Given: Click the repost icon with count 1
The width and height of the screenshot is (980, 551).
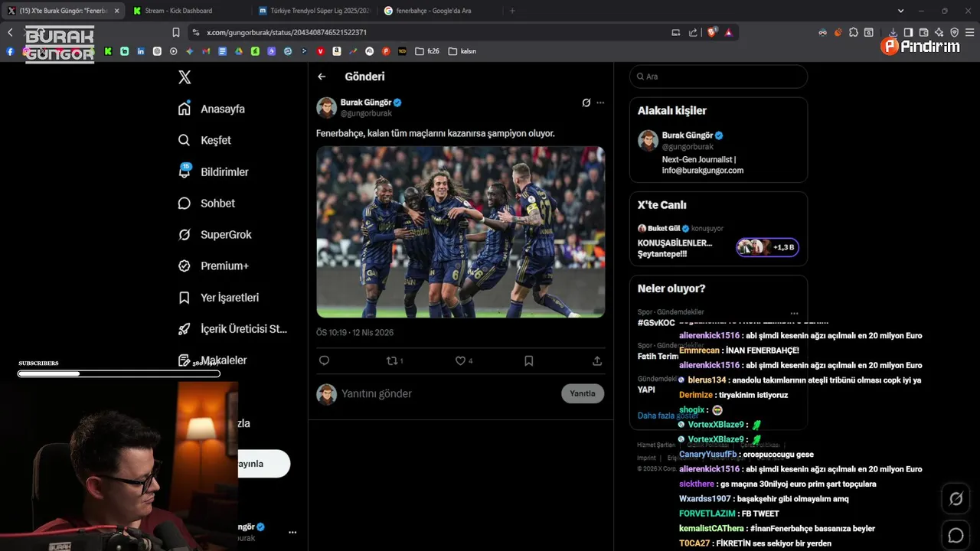Looking at the screenshot, I should (x=394, y=360).
